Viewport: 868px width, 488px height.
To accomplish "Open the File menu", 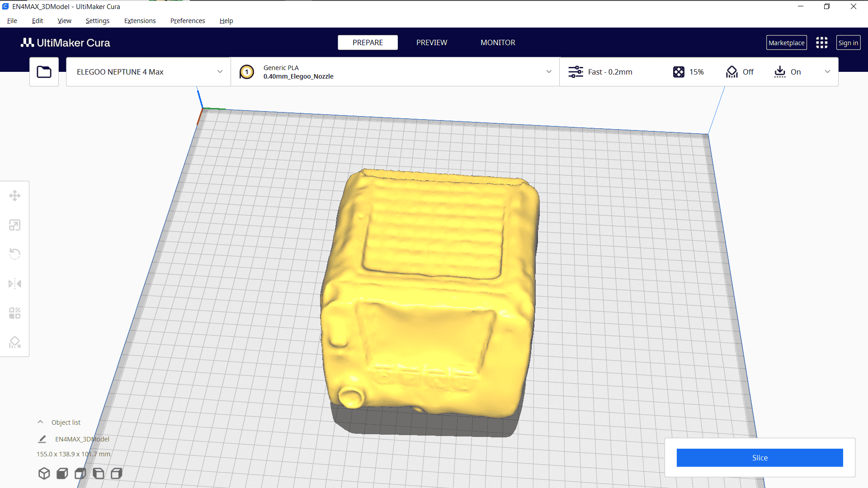I will (x=12, y=21).
